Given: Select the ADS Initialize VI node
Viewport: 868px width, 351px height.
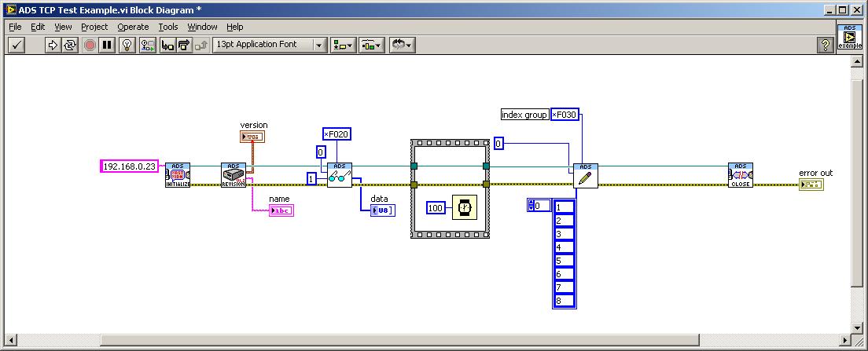Looking at the screenshot, I should point(178,175).
